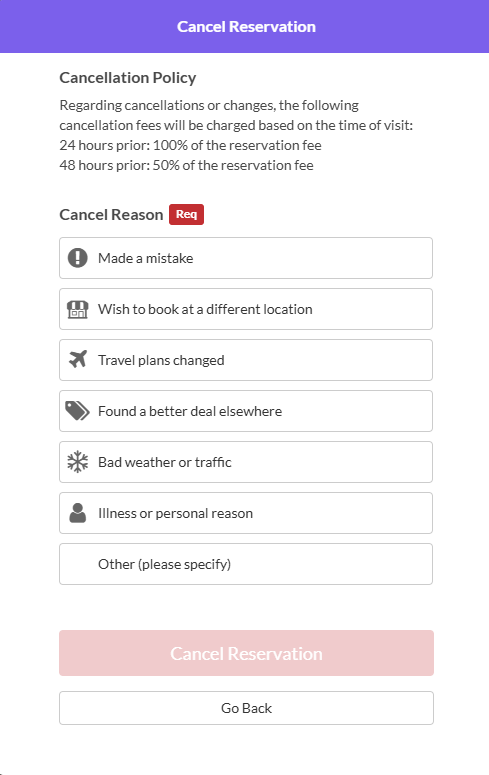Click the price tag icon

tap(78, 411)
